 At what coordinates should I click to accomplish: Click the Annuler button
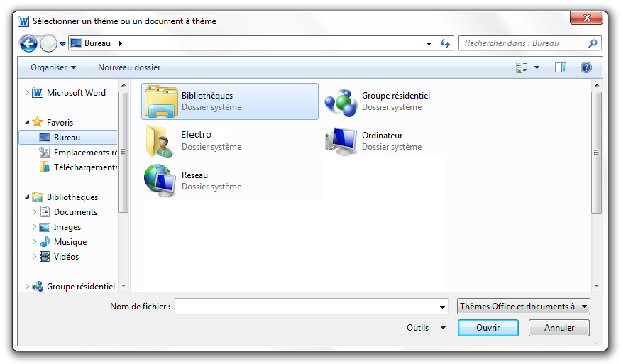[559, 328]
